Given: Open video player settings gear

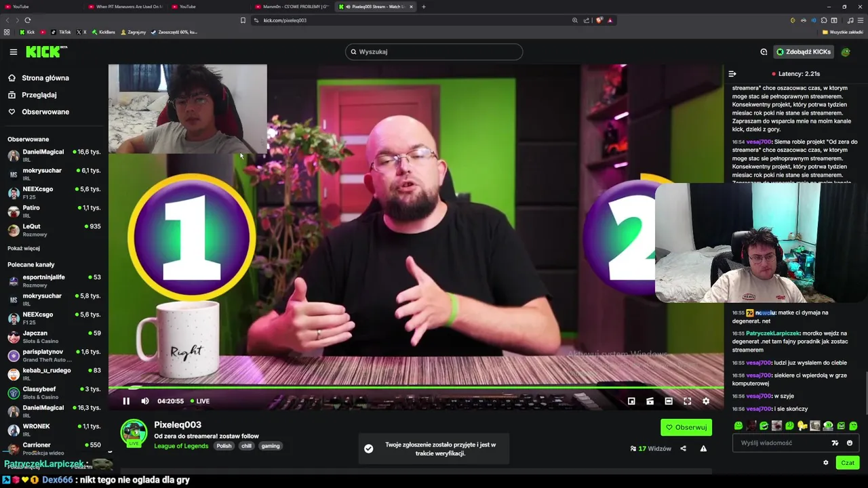Looking at the screenshot, I should point(706,401).
